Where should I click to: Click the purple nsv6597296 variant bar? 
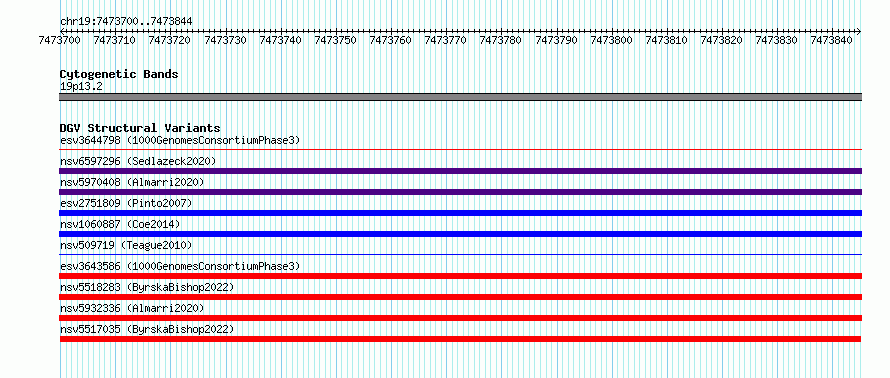[460, 171]
